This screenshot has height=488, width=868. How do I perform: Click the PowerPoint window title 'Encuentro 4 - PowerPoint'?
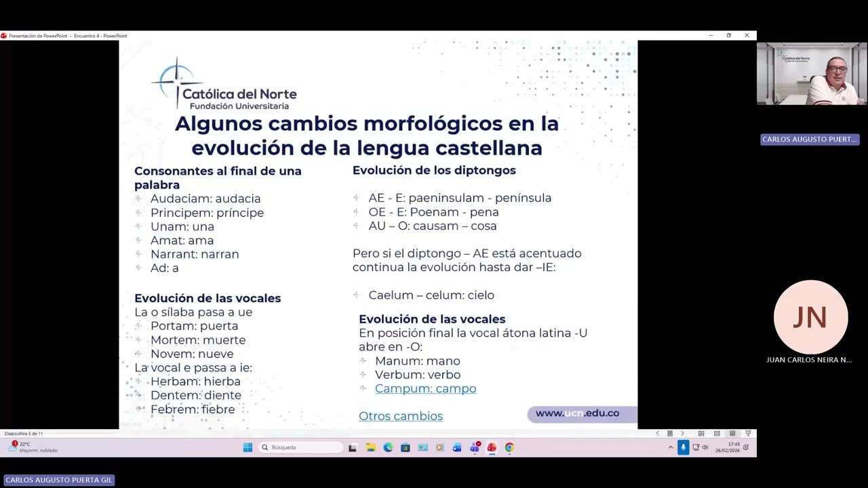pyautogui.click(x=100, y=36)
